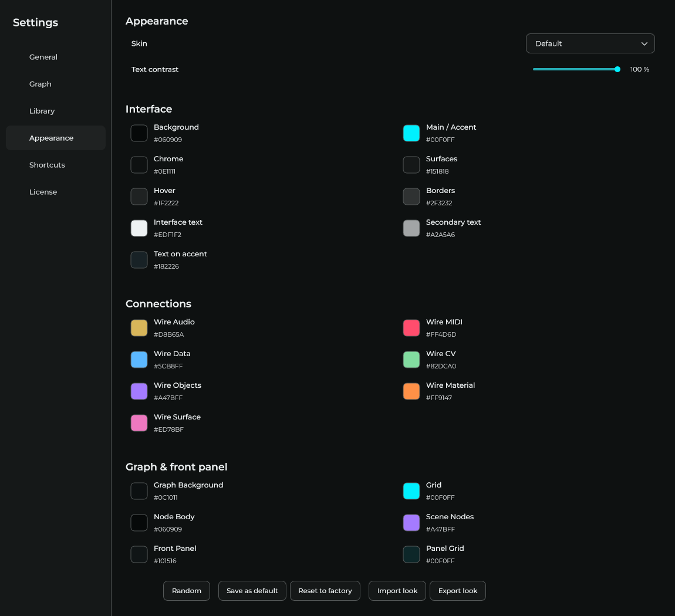675x616 pixels.
Task: Select the Wire Surface color swatch
Action: [x=139, y=423]
